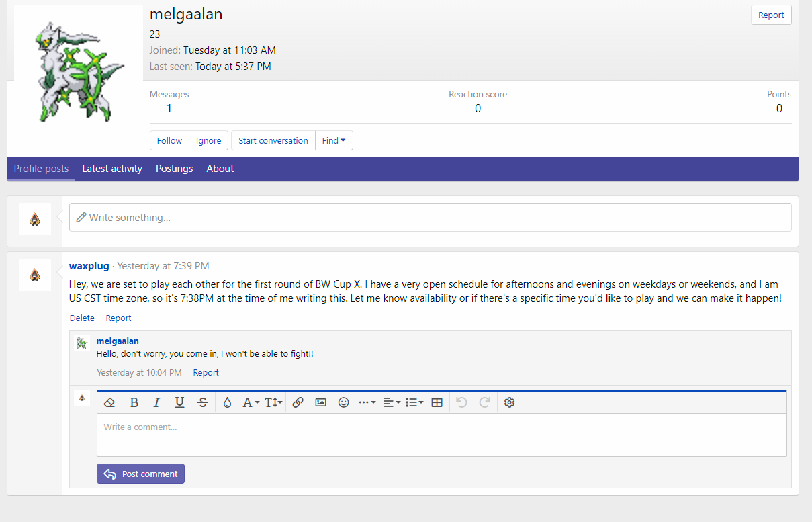
Task: Open the text color droplet picker
Action: (227, 402)
